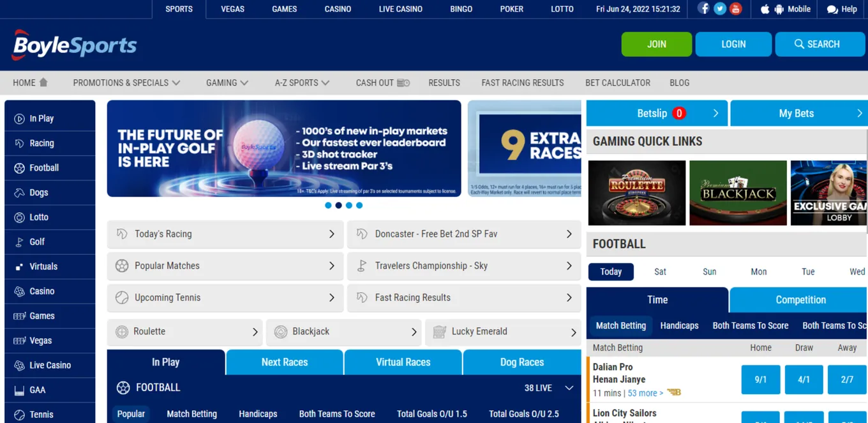Screen dimensions: 868x423
Task: Click the Apple mobile app icon
Action: click(765, 9)
